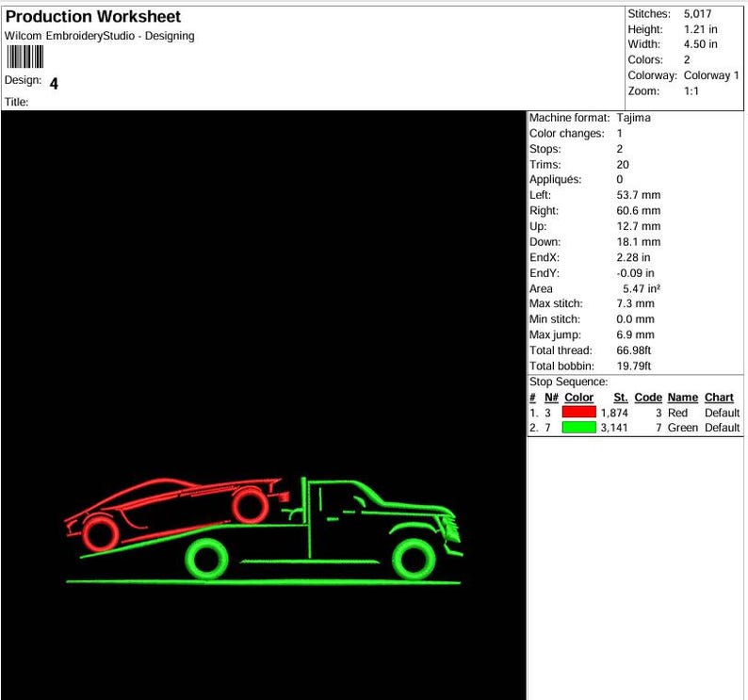The image size is (748, 700).
Task: Click the Tajima machine format value
Action: (633, 118)
